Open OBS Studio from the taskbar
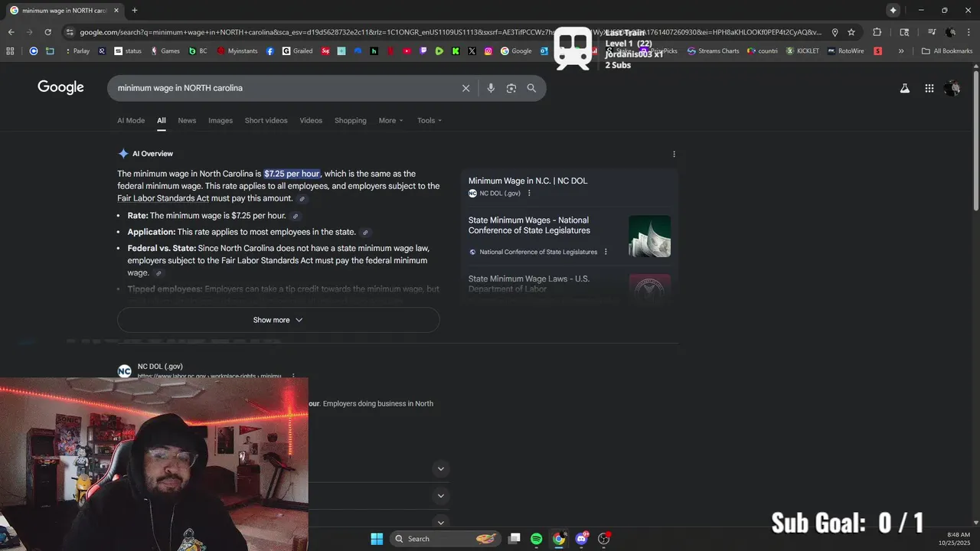This screenshot has width=980, height=551. [604, 539]
